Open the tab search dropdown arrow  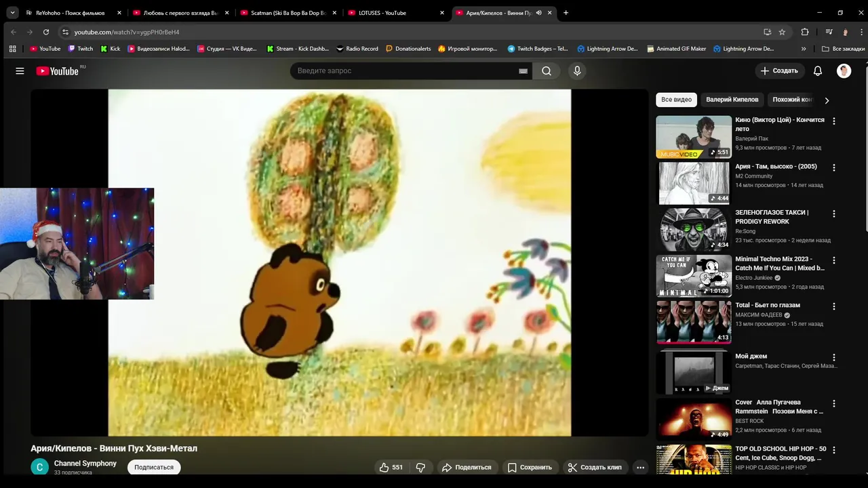[x=12, y=13]
